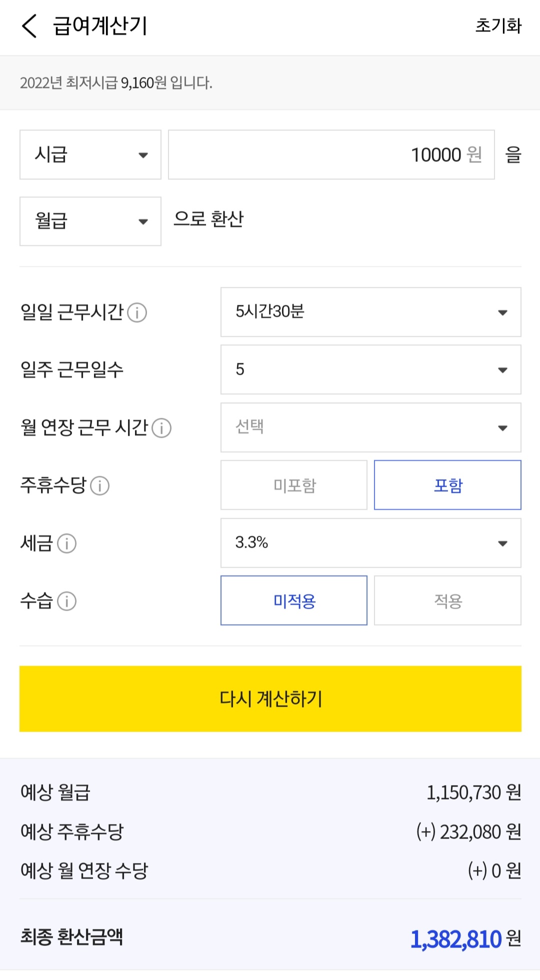Expand the 5시간30분 daily hours dropdown
Viewport: 540px width, 980px height.
[x=370, y=312]
